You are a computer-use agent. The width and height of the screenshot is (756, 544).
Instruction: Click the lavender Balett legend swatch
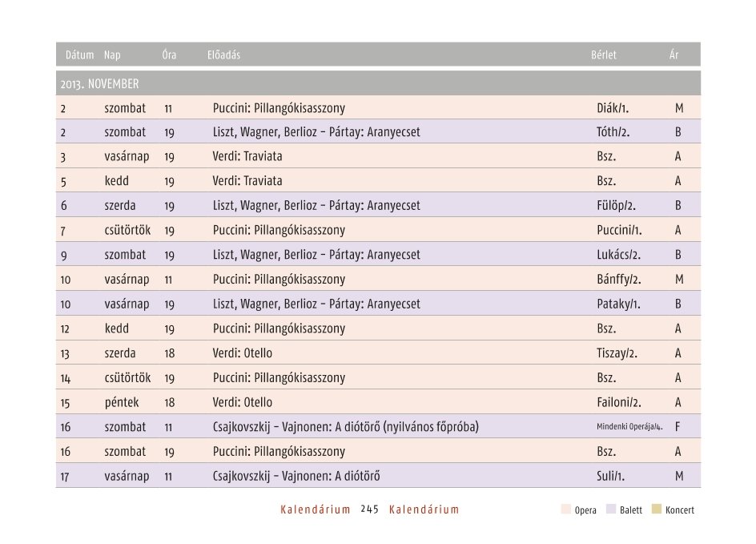coord(611,509)
